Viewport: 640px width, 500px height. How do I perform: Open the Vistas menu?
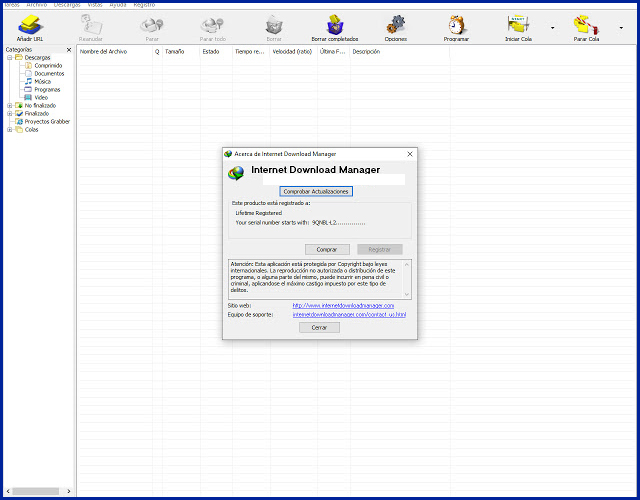click(x=95, y=5)
